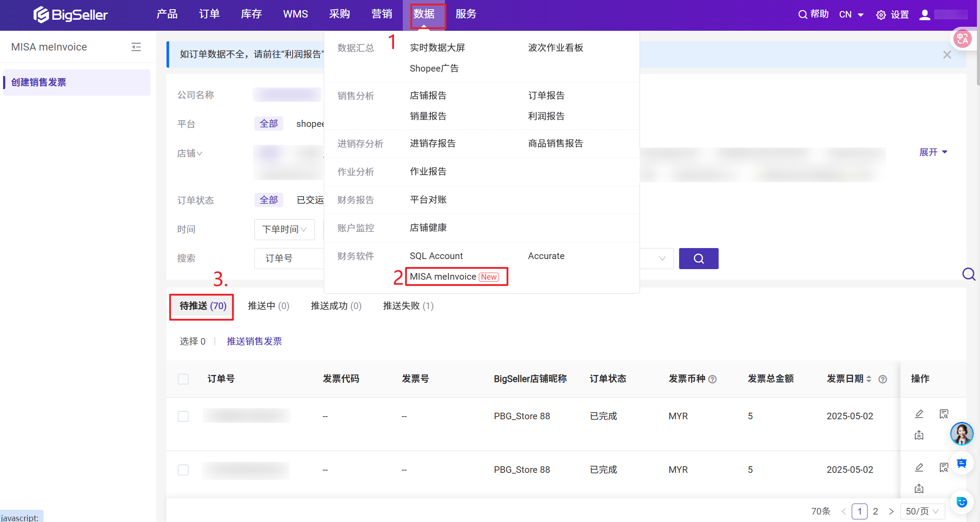Open the 帮助 help search
980x522 pixels.
(813, 14)
